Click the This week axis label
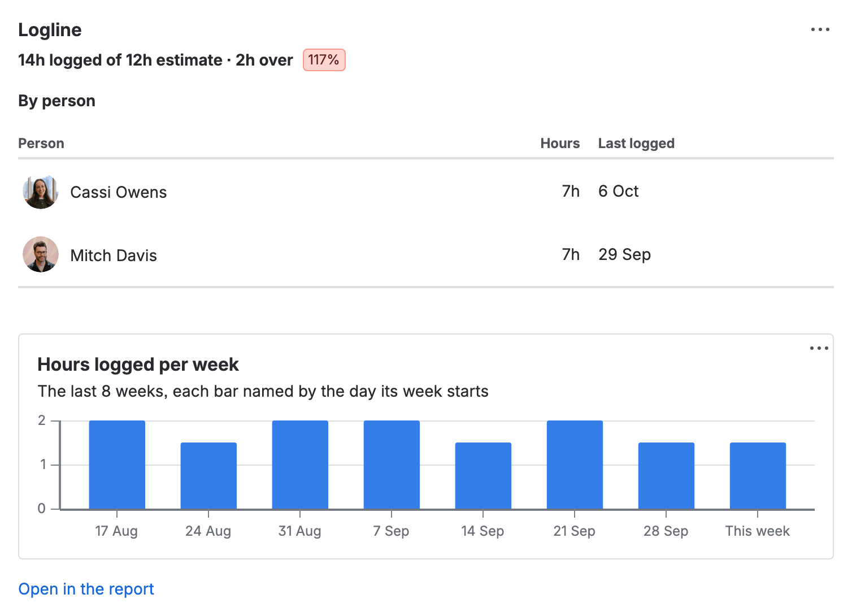Image resolution: width=852 pixels, height=616 pixels. [758, 531]
